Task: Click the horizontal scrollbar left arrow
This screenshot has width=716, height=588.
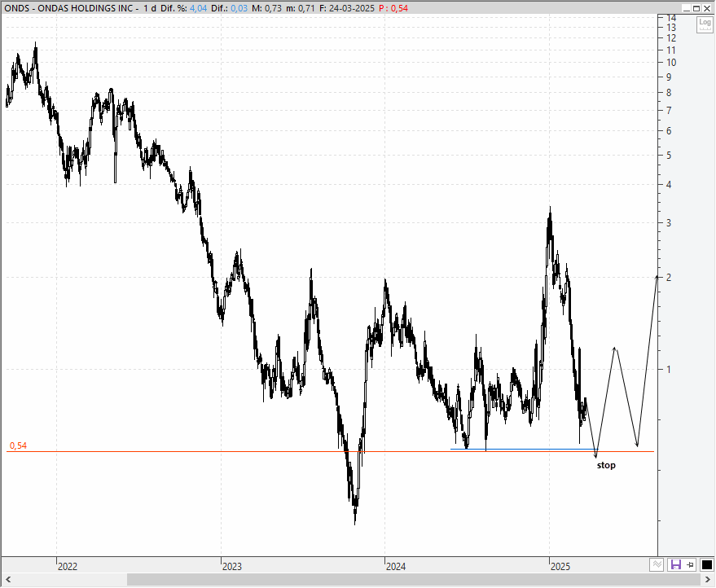Action: tap(7, 580)
